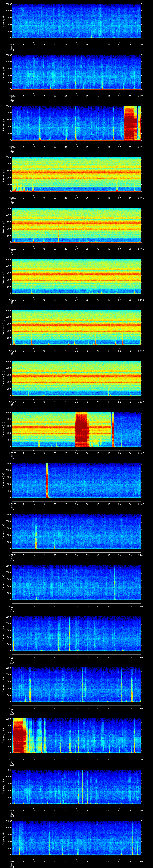Click the 14:23:00 start time label

12,96
